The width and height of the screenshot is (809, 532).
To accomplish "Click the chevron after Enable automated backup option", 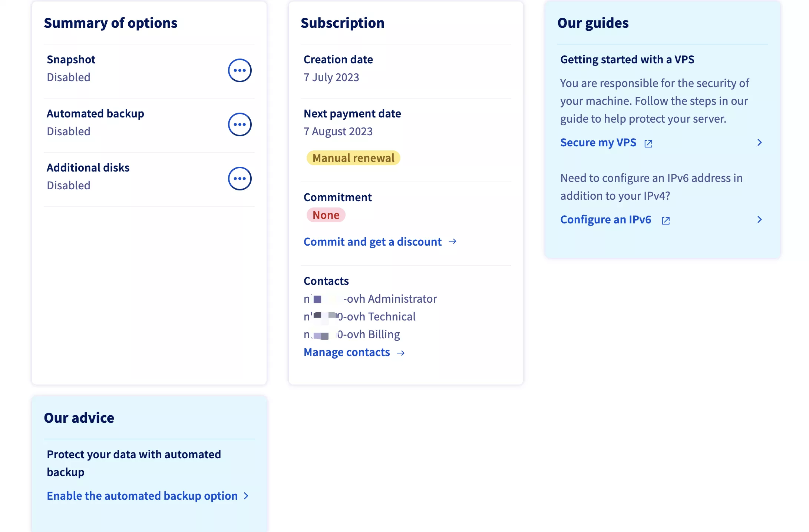I will click(246, 496).
